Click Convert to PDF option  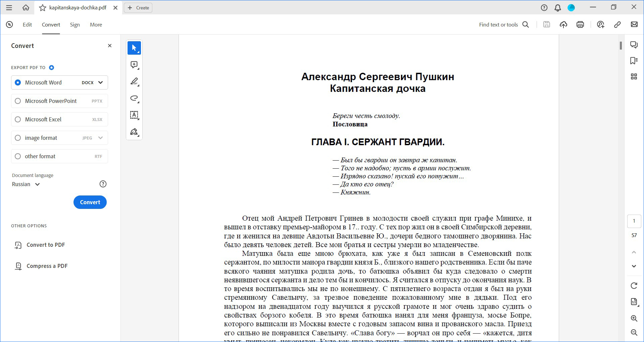(x=40, y=245)
